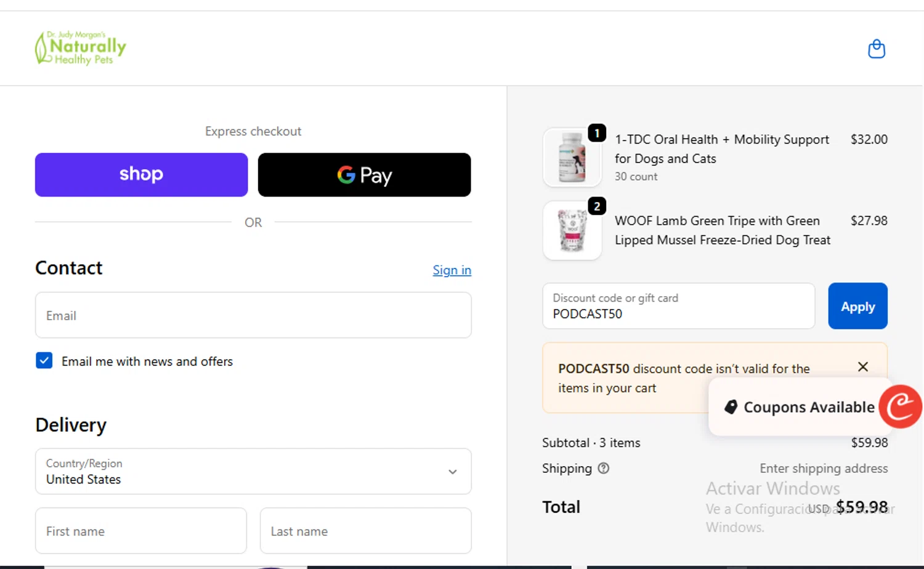Open the Sign in link
This screenshot has width=924, height=569.
pyautogui.click(x=452, y=270)
